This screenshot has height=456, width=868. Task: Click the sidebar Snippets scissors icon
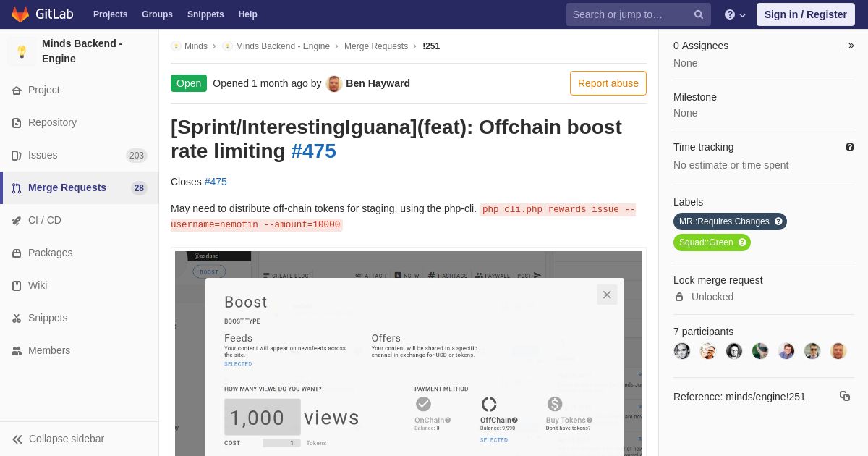coord(17,318)
